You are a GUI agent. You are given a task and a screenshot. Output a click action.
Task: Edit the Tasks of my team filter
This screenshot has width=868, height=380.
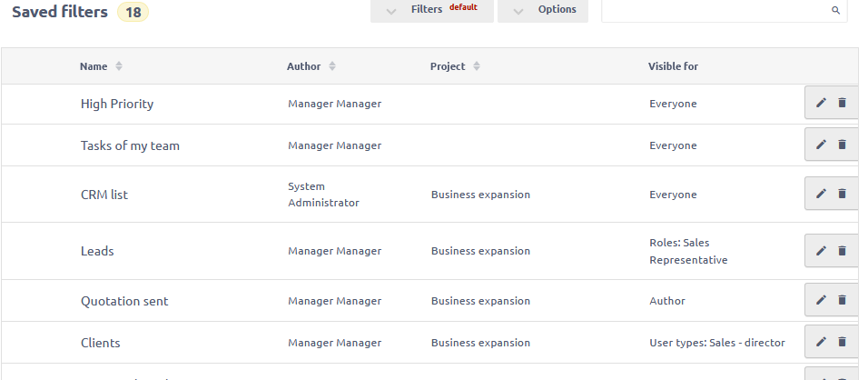821,145
